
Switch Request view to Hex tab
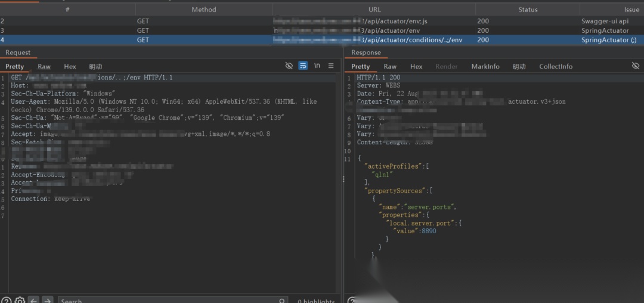[70, 67]
